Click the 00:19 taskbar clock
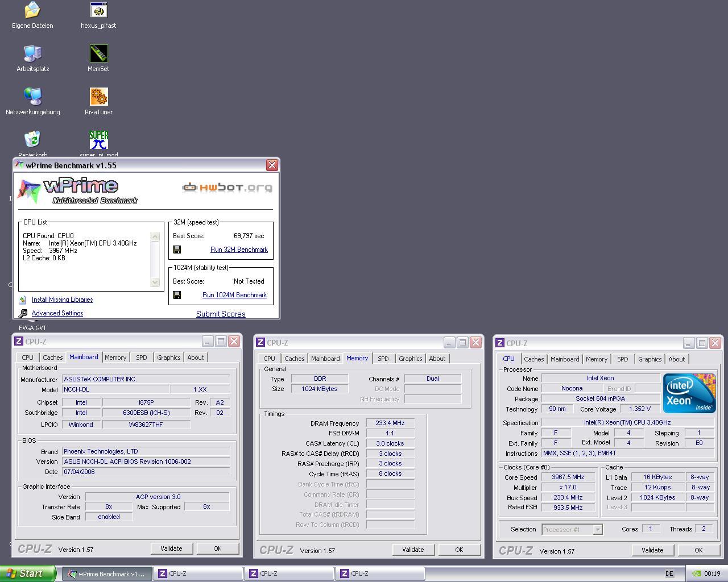The height and width of the screenshot is (582, 728). click(x=712, y=573)
